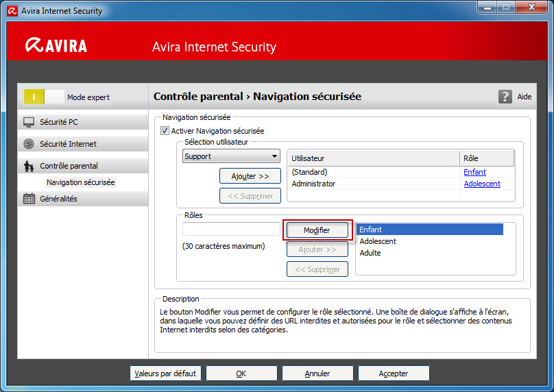Click Ajouter >> in Rôles section
The image size is (554, 392).
click(317, 249)
